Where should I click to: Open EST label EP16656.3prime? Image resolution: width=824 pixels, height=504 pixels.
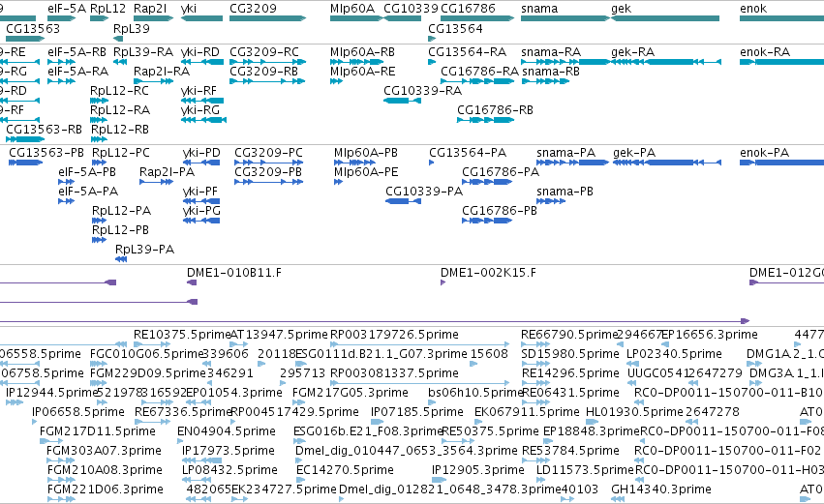point(710,335)
